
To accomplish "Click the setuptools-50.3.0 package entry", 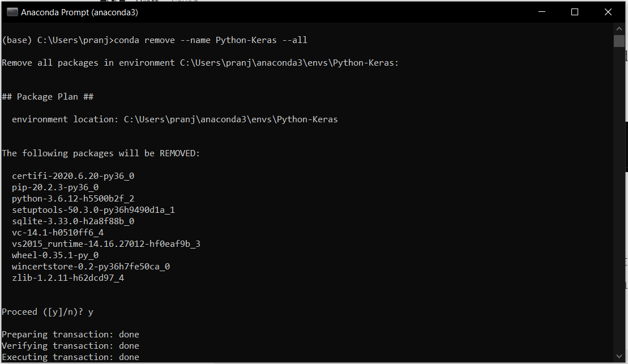I will click(x=93, y=210).
